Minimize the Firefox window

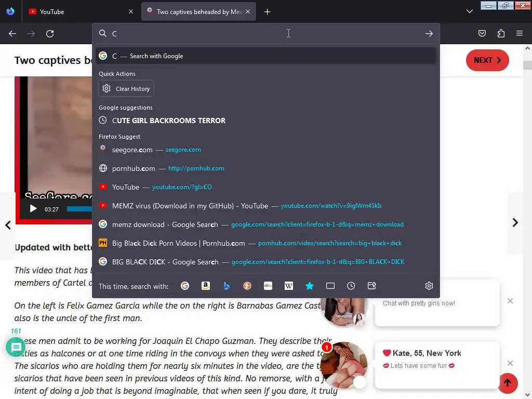pyautogui.click(x=488, y=6)
